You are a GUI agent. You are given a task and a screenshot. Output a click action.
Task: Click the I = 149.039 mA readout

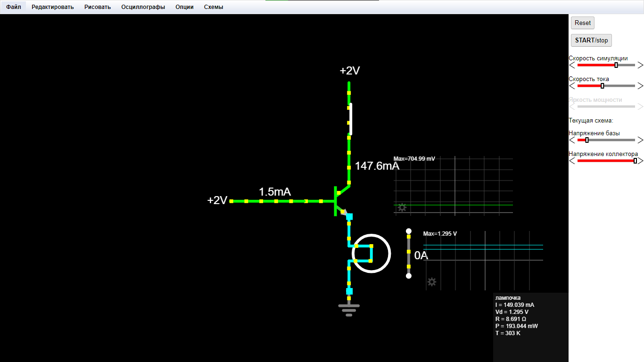pos(515,305)
